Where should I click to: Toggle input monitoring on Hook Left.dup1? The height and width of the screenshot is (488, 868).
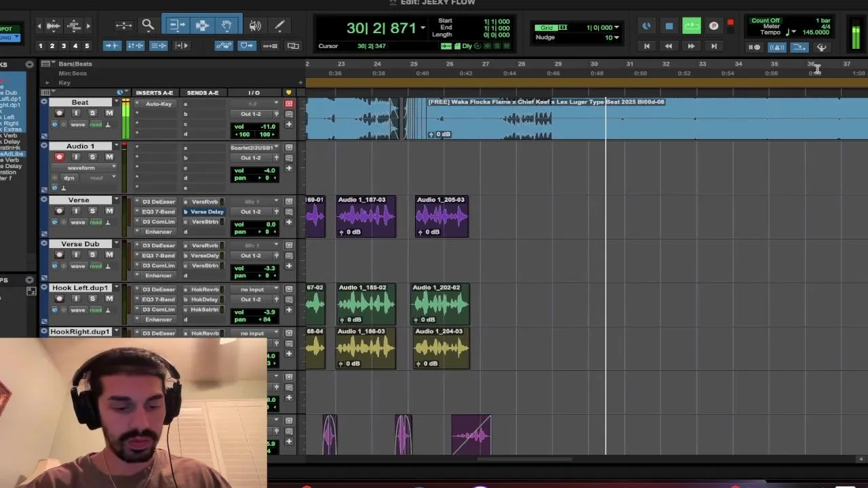pyautogui.click(x=75, y=299)
